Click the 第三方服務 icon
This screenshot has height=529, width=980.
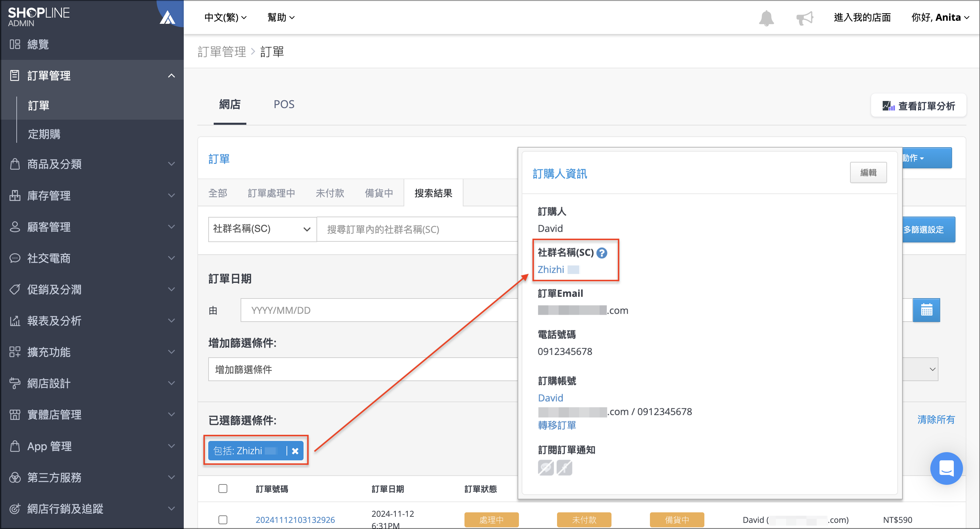(15, 477)
